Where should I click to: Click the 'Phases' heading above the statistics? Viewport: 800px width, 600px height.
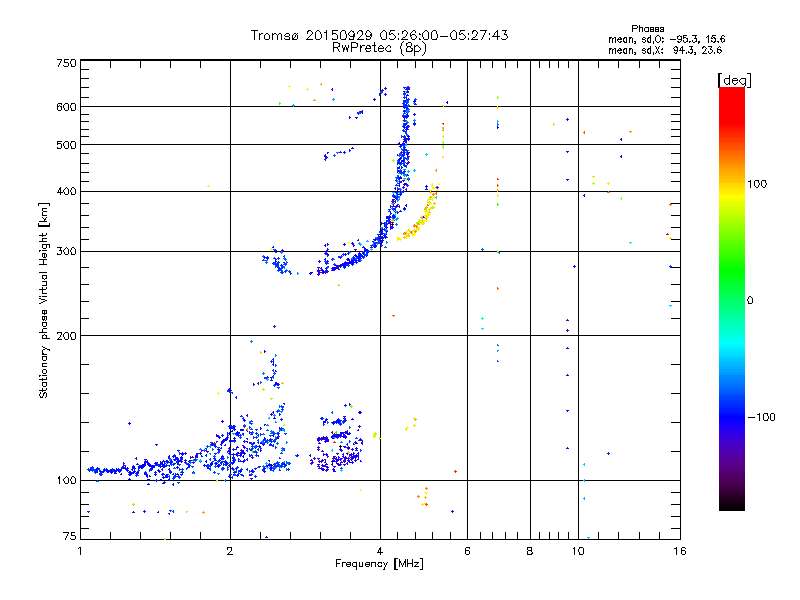647,29
